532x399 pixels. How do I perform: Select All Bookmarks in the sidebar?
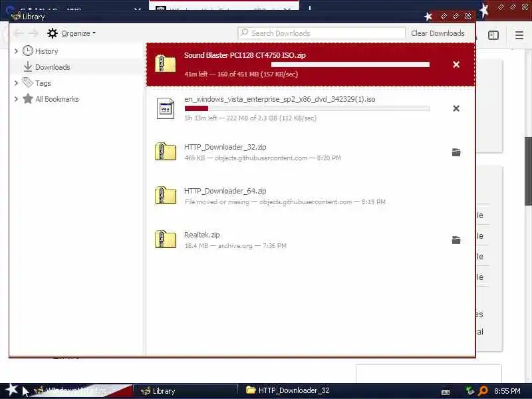57,99
